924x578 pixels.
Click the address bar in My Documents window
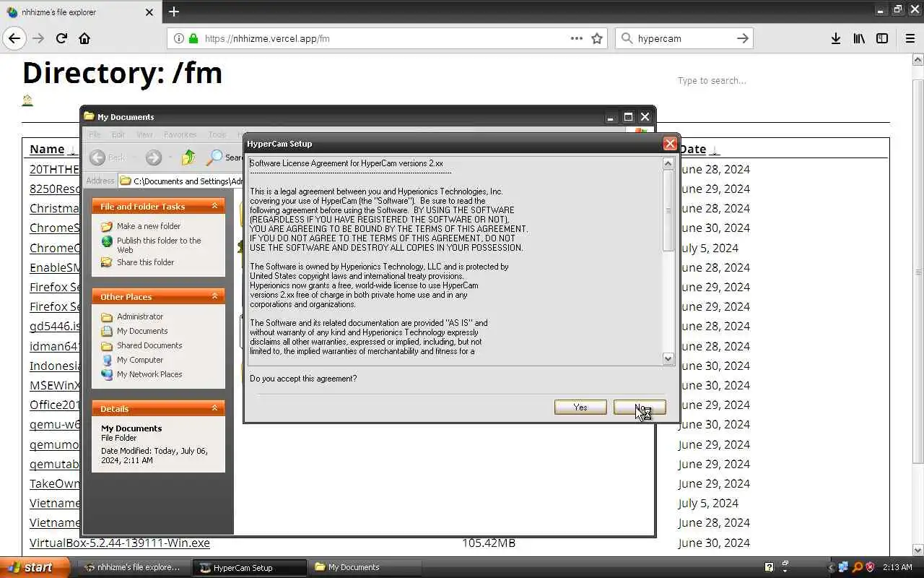180,181
